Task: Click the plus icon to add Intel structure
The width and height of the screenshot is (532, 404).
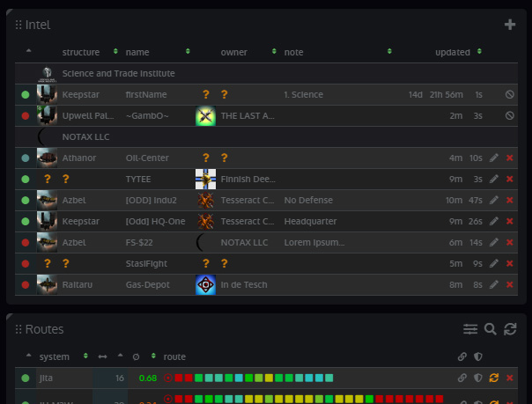Action: [x=509, y=25]
